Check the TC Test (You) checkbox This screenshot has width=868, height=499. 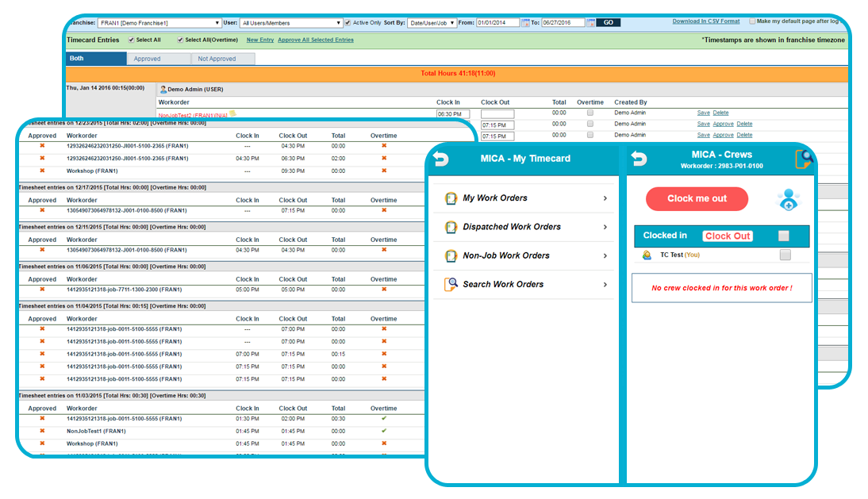(x=785, y=255)
